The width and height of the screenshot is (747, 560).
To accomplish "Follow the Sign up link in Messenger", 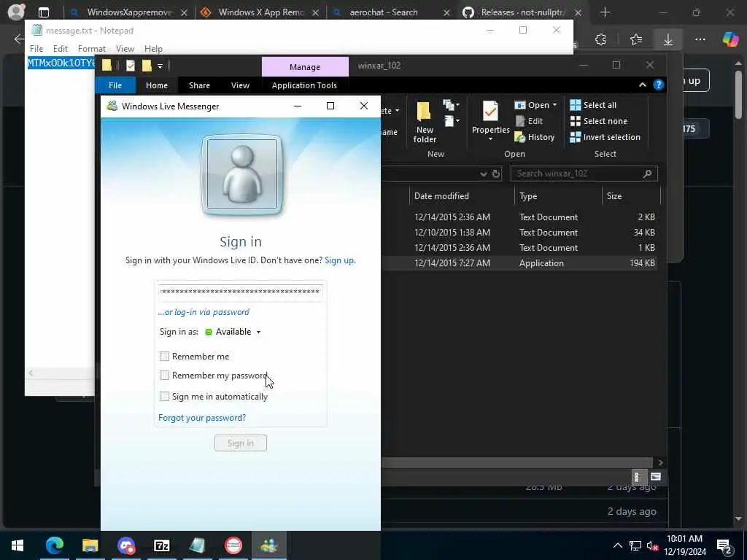I will (x=340, y=260).
